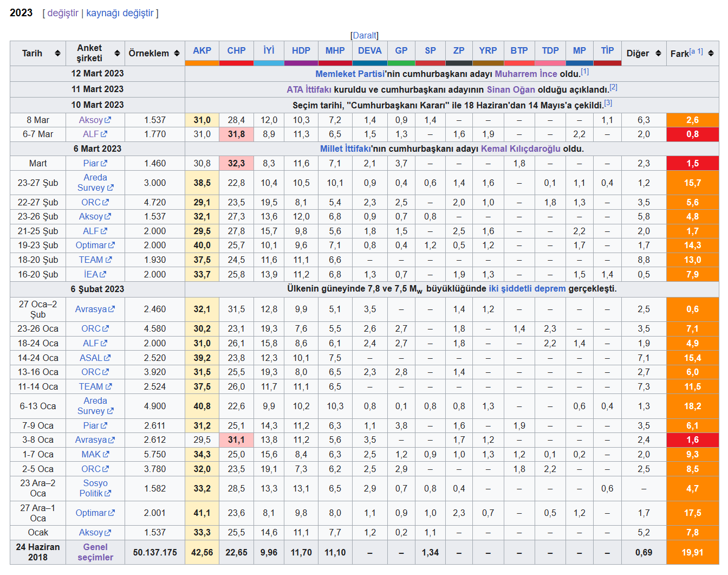Open Piar source for Mart poll
Viewport: 728px width, 575px height.
(95, 163)
